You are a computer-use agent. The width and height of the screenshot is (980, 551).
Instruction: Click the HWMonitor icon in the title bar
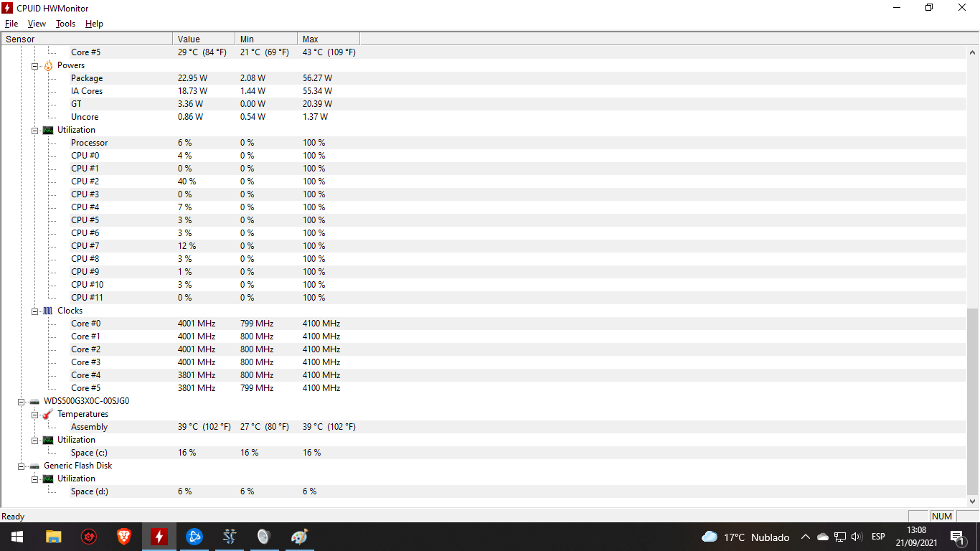click(x=9, y=8)
